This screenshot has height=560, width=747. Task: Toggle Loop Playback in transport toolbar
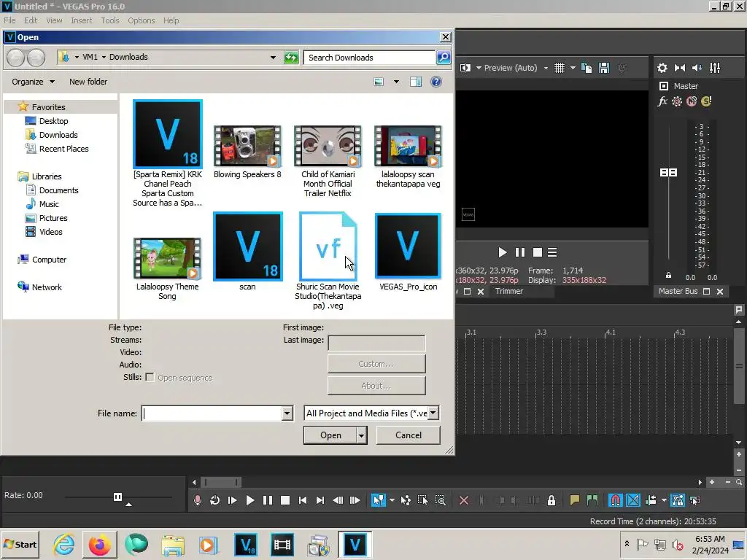pos(215,500)
